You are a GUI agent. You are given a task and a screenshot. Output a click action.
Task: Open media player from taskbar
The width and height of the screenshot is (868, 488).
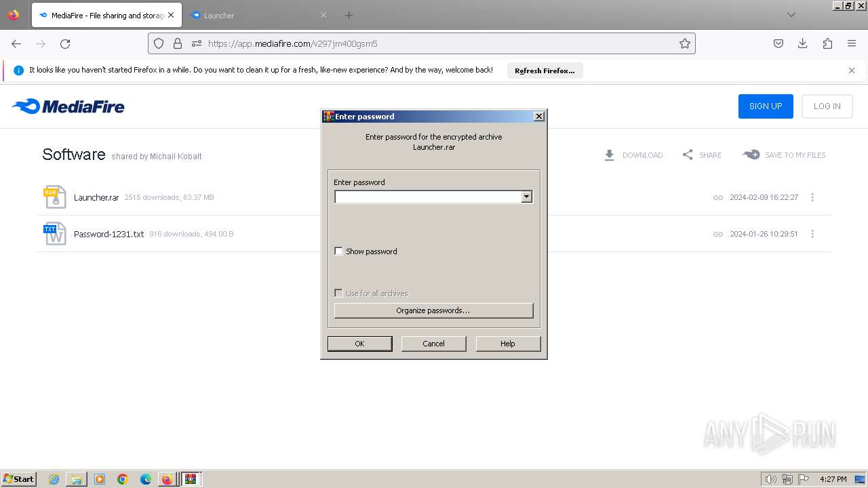click(x=100, y=479)
